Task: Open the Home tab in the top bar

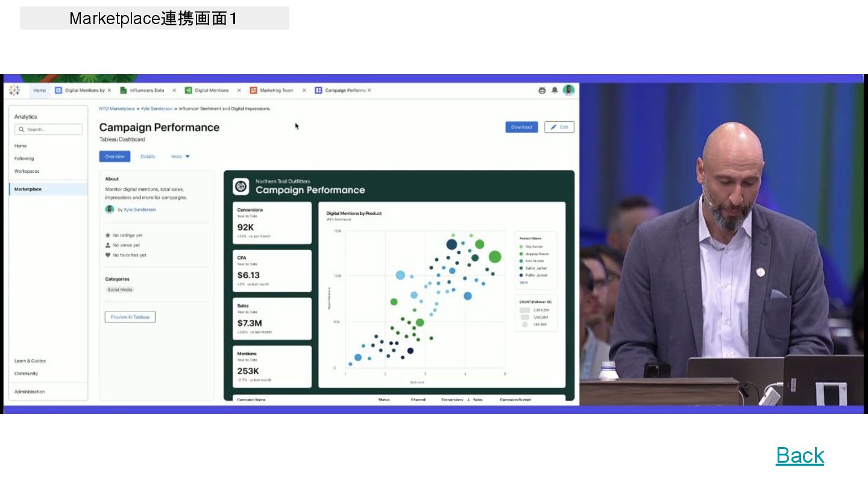Action: click(39, 90)
